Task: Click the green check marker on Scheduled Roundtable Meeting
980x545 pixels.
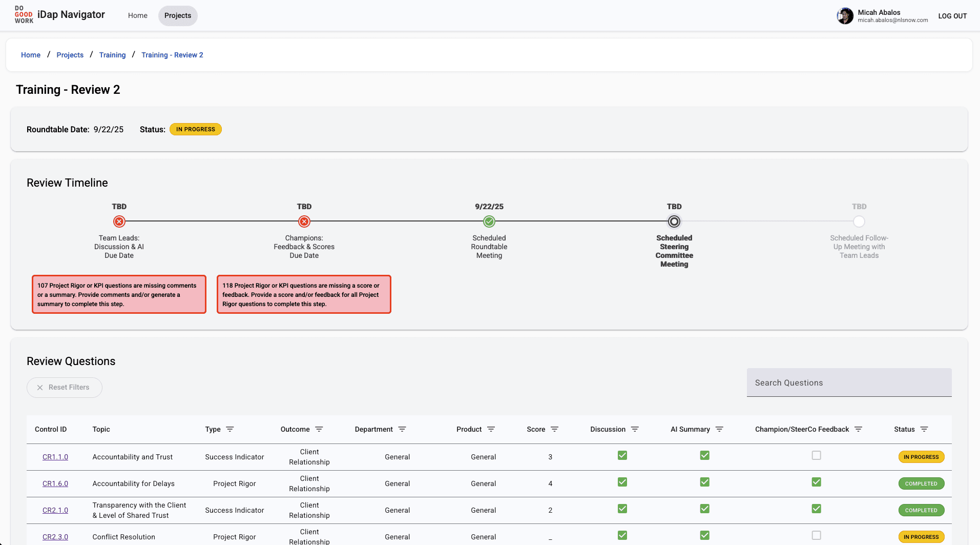Action: pos(489,221)
